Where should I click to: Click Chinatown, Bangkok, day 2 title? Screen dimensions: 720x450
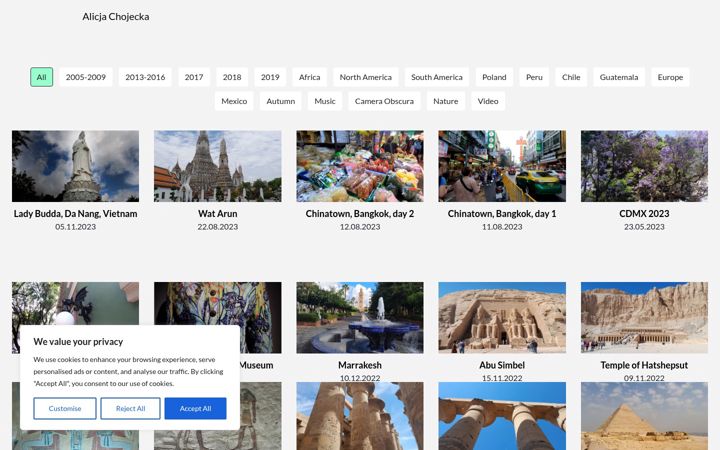pyautogui.click(x=360, y=214)
